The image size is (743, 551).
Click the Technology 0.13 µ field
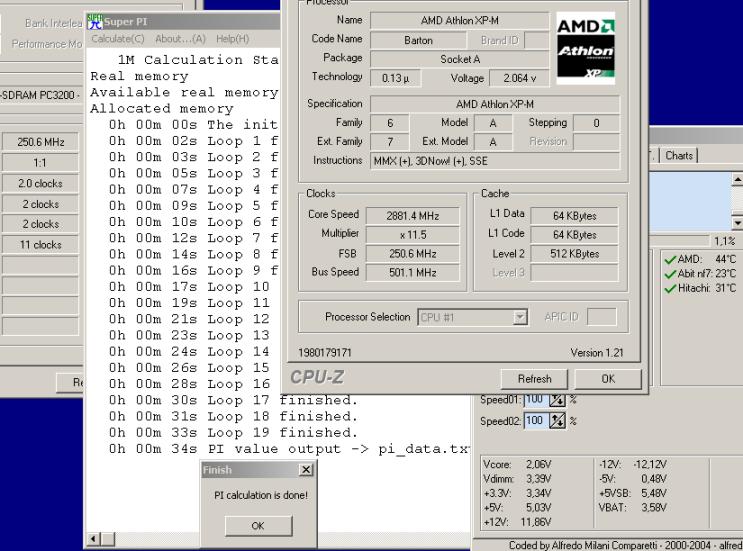[395, 78]
